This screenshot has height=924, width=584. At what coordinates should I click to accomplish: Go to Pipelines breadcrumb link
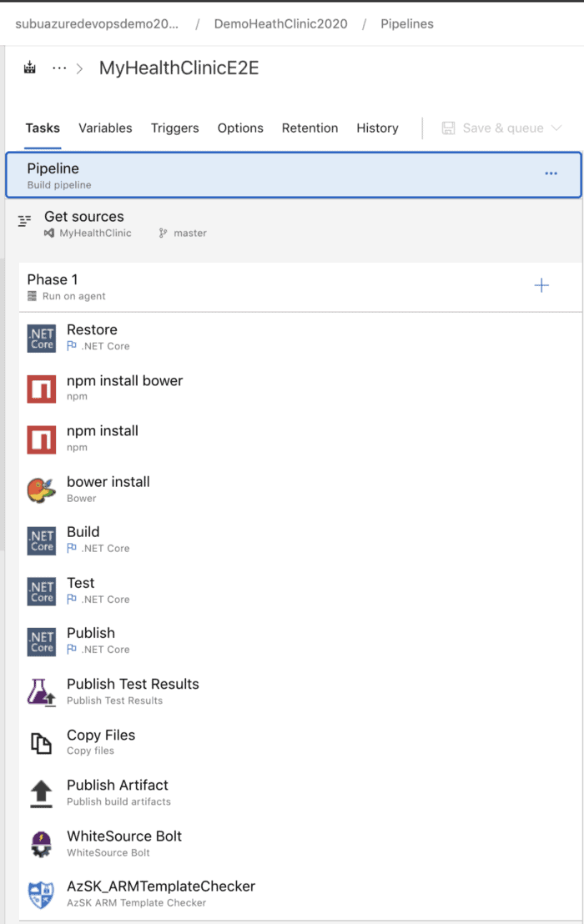(x=407, y=24)
